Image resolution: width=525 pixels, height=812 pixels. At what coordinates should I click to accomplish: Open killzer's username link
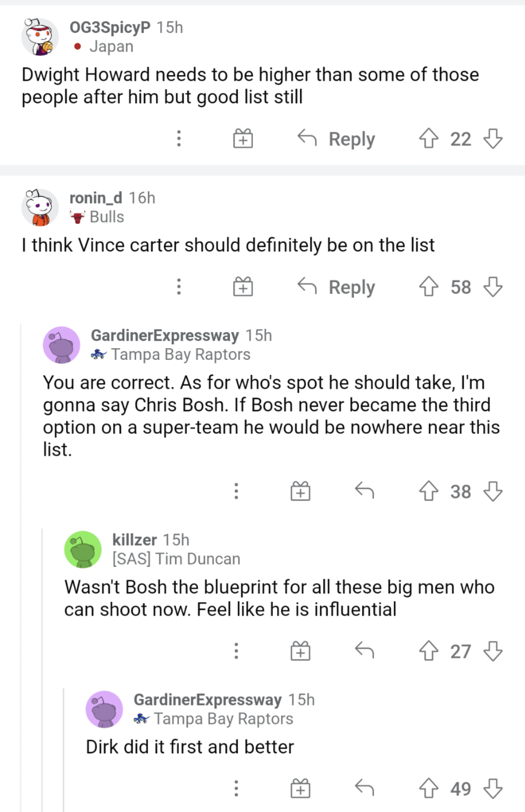[x=135, y=540]
